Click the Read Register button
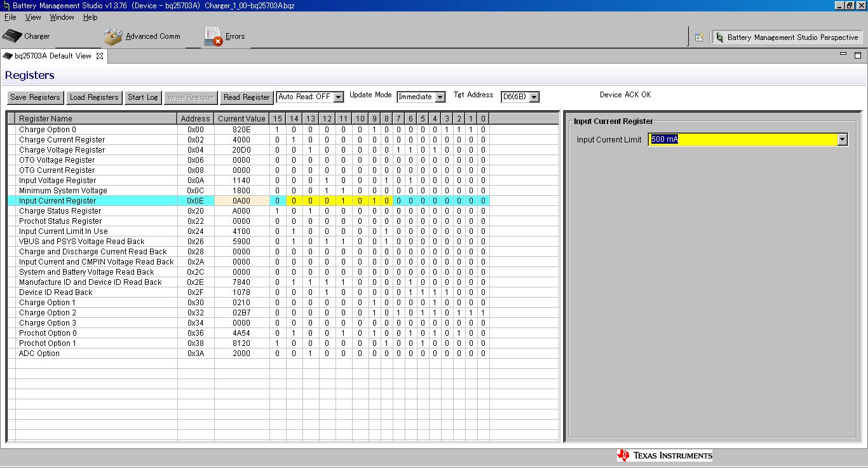The height and width of the screenshot is (468, 868). [x=247, y=97]
